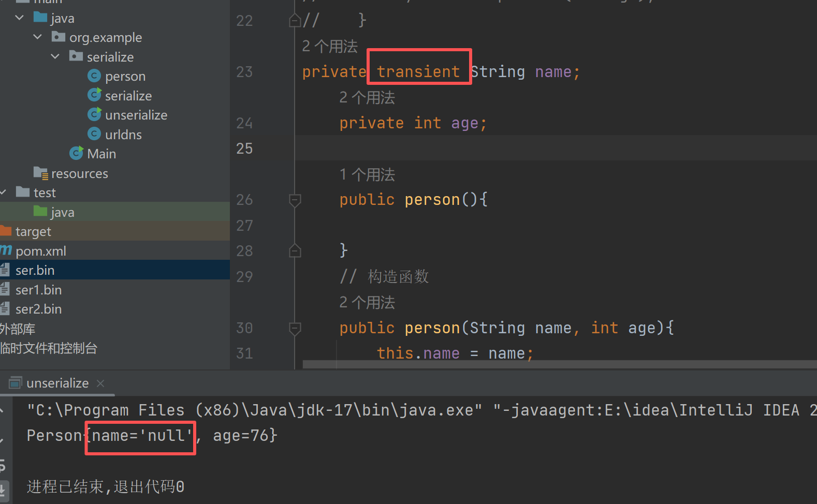Click the Main class icon
Image resolution: width=817 pixels, height=504 pixels.
(x=76, y=154)
